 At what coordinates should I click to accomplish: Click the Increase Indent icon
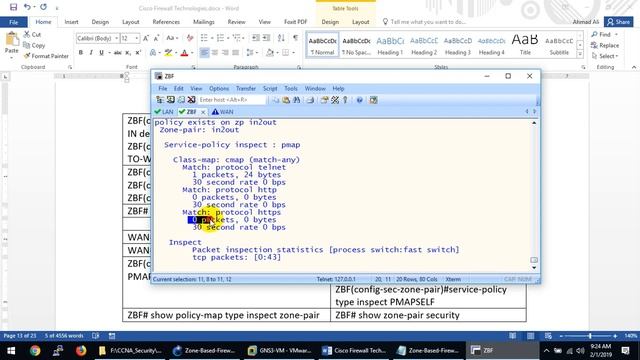tap(266, 38)
